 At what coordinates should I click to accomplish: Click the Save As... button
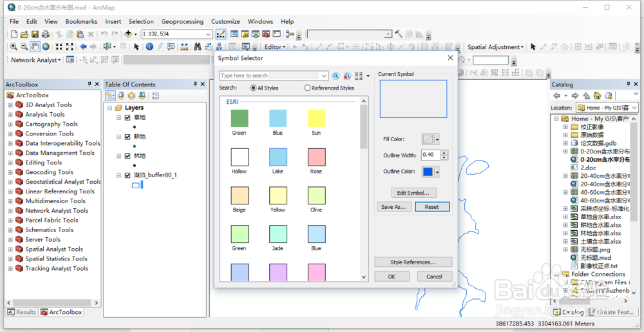coord(393,207)
